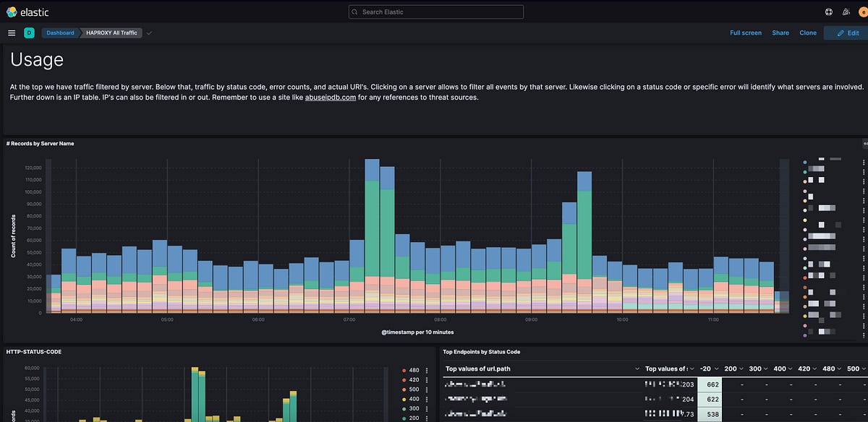Open the main navigation hamburger menu
The width and height of the screenshot is (868, 422).
(x=12, y=33)
